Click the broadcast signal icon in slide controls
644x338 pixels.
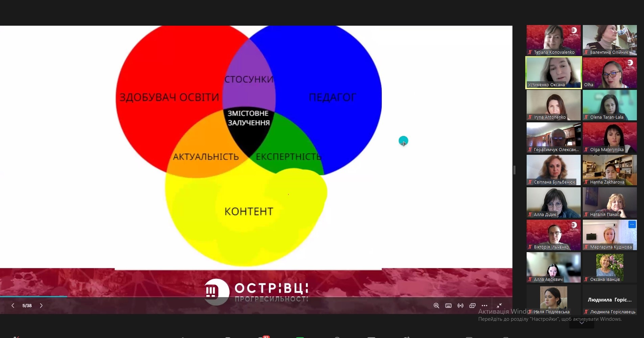pos(460,306)
